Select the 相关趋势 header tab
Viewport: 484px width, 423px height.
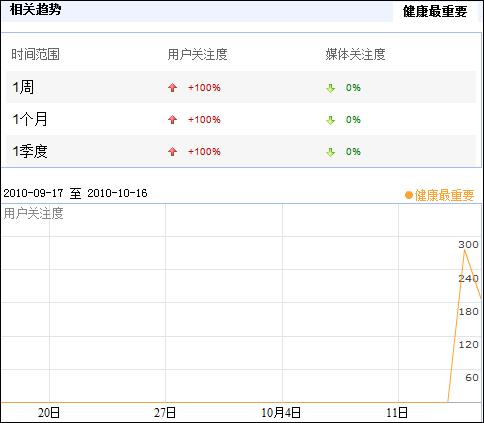[x=35, y=9]
